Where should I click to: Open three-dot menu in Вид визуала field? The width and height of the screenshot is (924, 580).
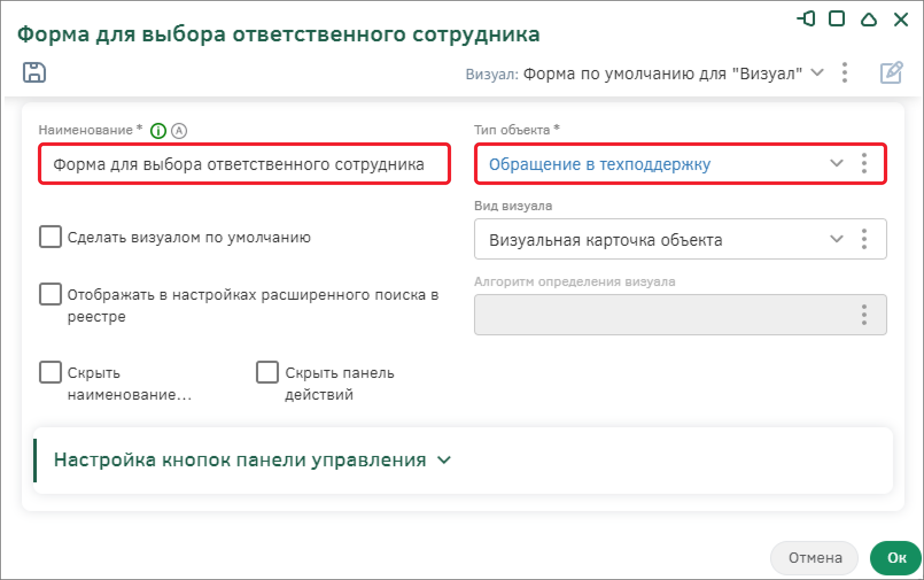tap(864, 239)
